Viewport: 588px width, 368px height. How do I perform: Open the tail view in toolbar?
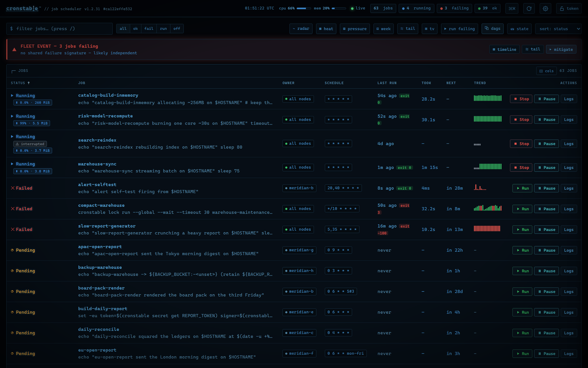click(x=408, y=29)
